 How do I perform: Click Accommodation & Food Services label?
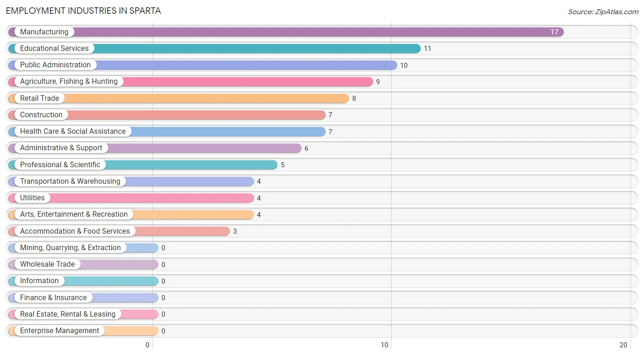pos(75,231)
